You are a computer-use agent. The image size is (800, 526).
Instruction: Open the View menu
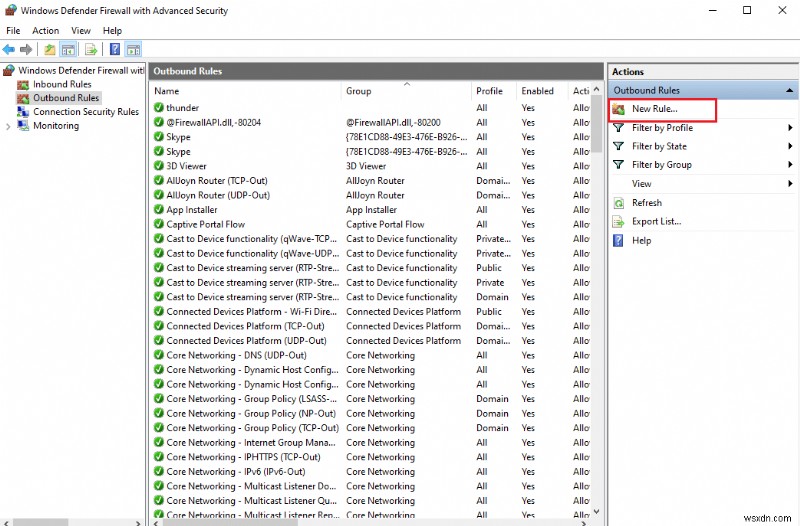tap(81, 31)
